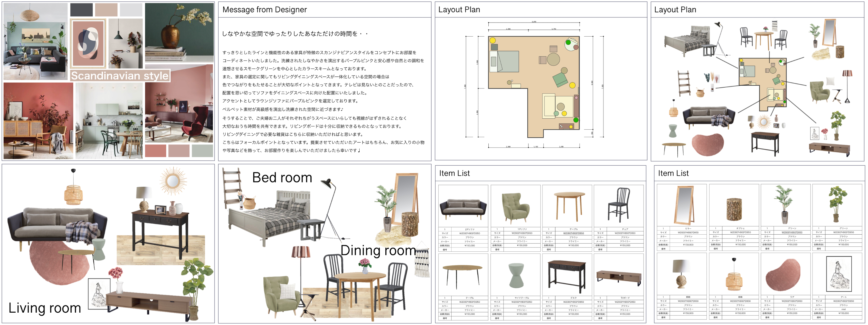Select the 'Message from Designer' heading
This screenshot has height=325, width=868.
pyautogui.click(x=265, y=10)
